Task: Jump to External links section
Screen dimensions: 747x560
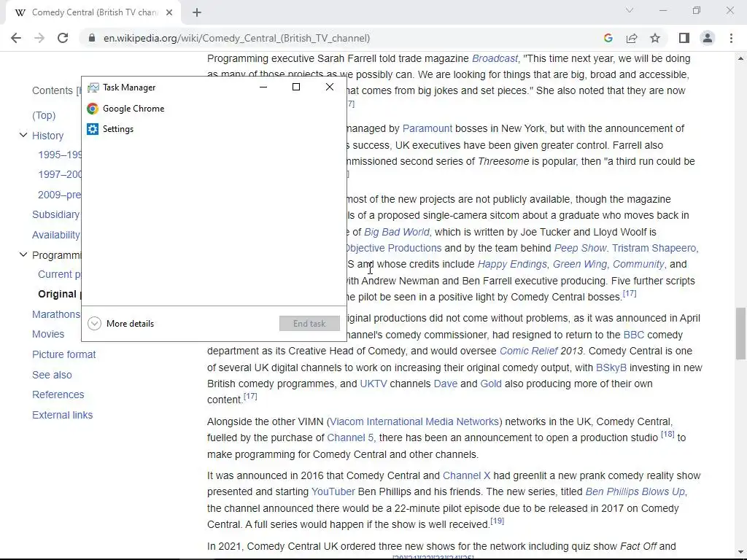Action: tap(63, 415)
